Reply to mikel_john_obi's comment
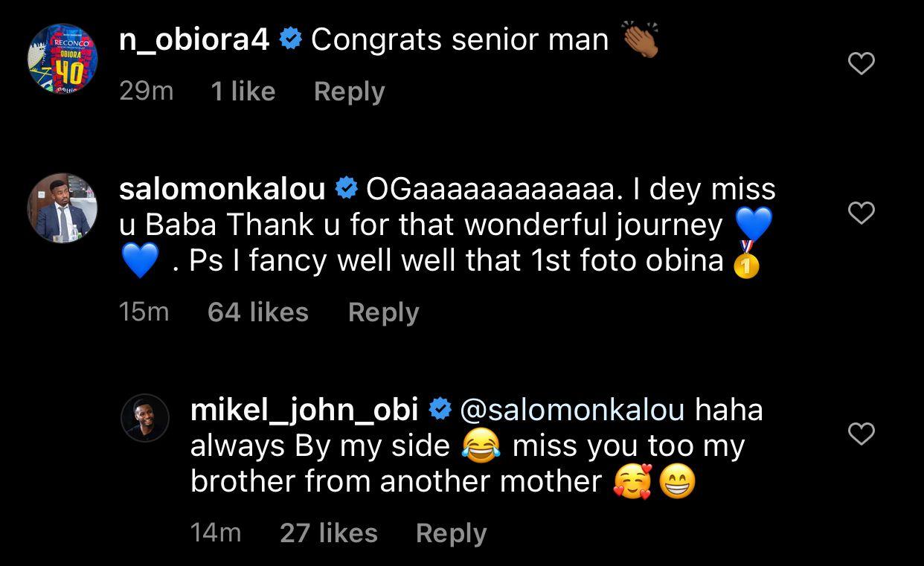This screenshot has width=924, height=566. coord(451,533)
